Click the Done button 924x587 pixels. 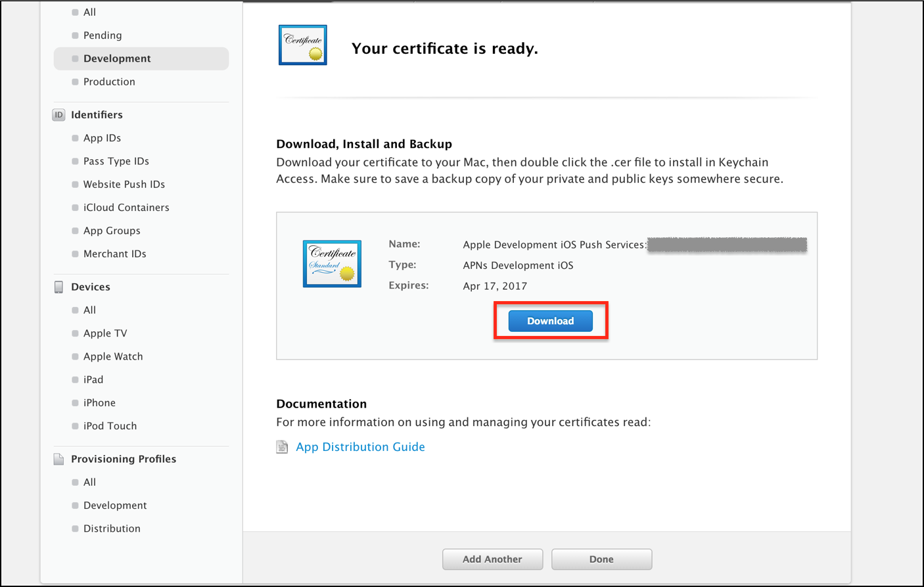[x=601, y=559]
